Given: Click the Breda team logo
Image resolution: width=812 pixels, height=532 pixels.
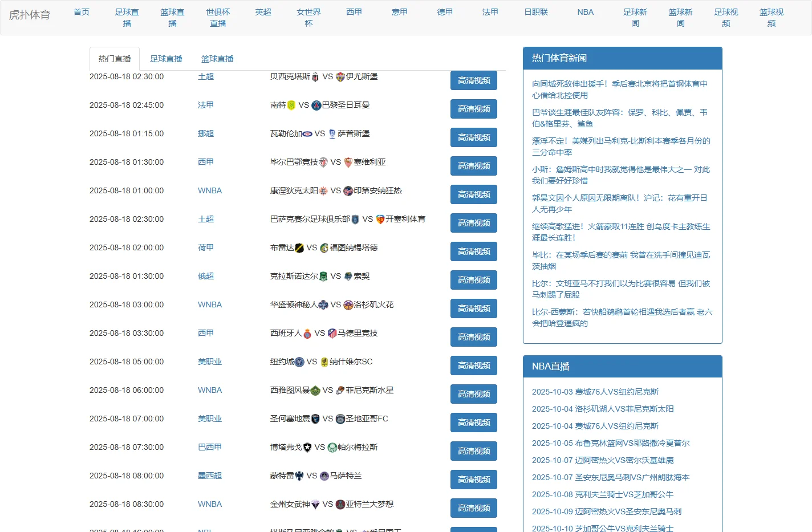Looking at the screenshot, I should [x=299, y=248].
